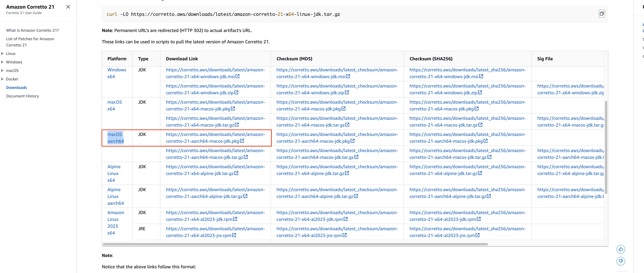Click external link icon after x64-al2023-jre.rpm MD5 checksum
The height and width of the screenshot is (273, 644).
[x=344, y=235]
